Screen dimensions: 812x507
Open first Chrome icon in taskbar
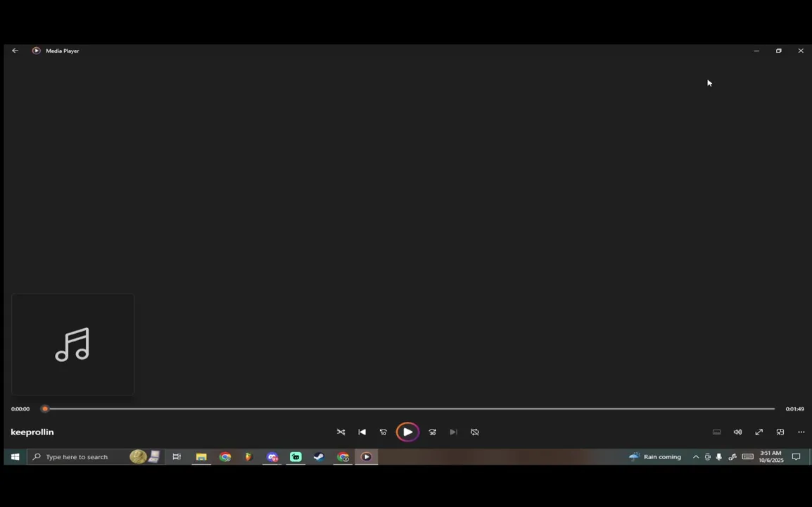tap(224, 457)
